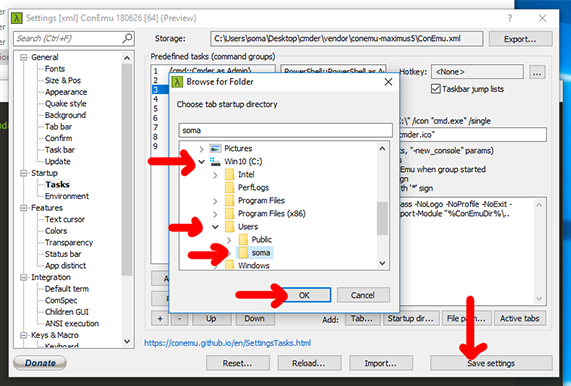Open the Quake style settings page
This screenshot has width=571, height=386.
coord(66,104)
